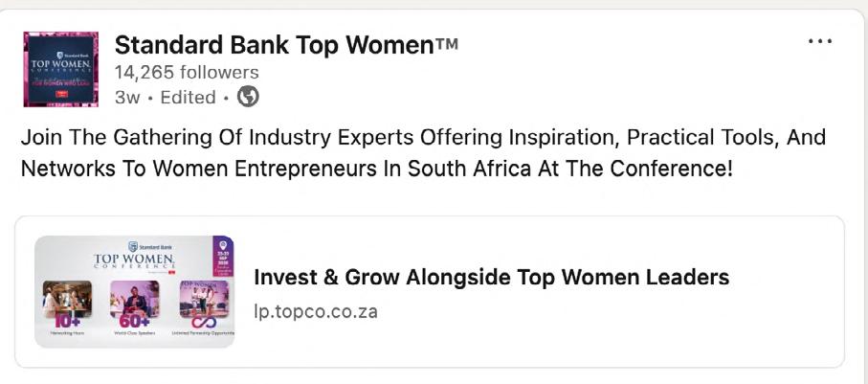Click the 3w post timestamp
This screenshot has height=384, width=868.
(x=126, y=98)
